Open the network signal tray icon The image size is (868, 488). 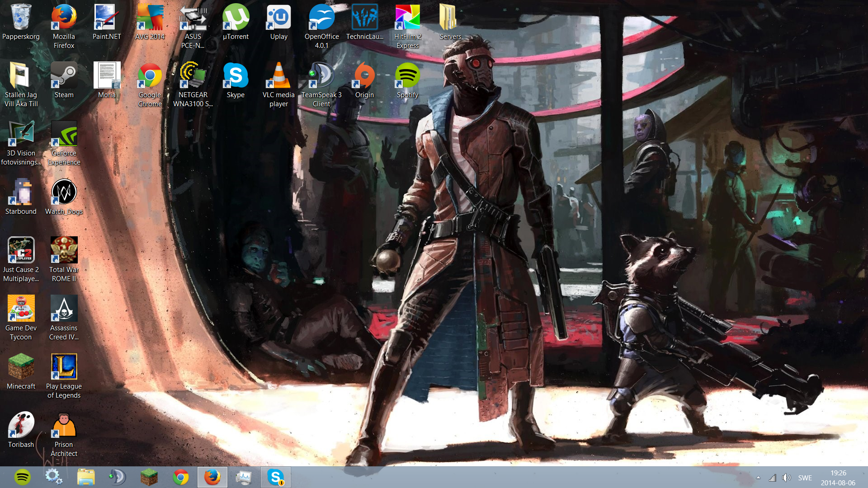tap(772, 478)
